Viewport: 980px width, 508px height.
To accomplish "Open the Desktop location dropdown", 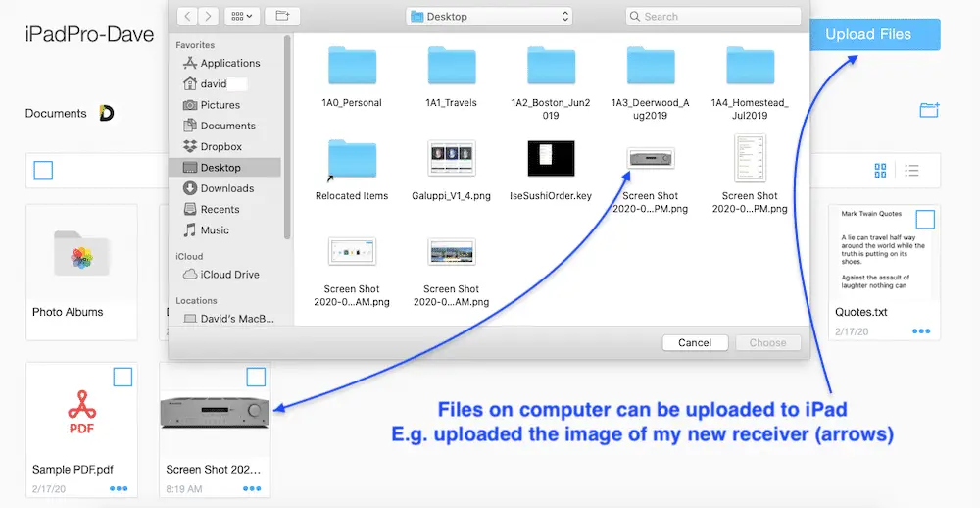I will coord(490,16).
